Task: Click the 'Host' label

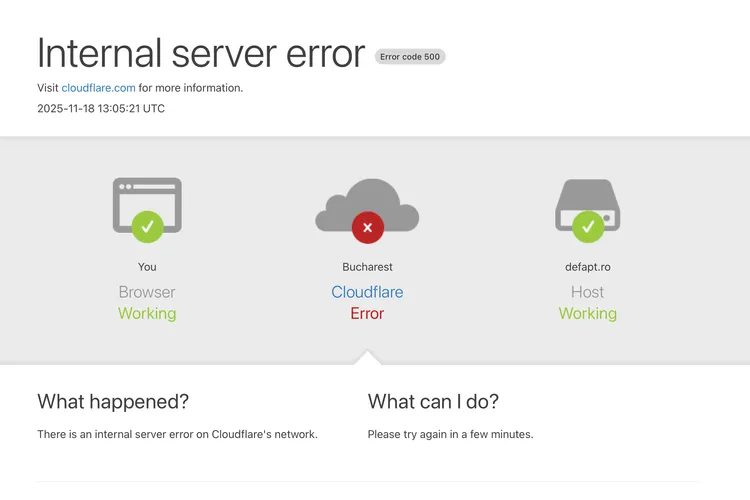Action: point(587,292)
